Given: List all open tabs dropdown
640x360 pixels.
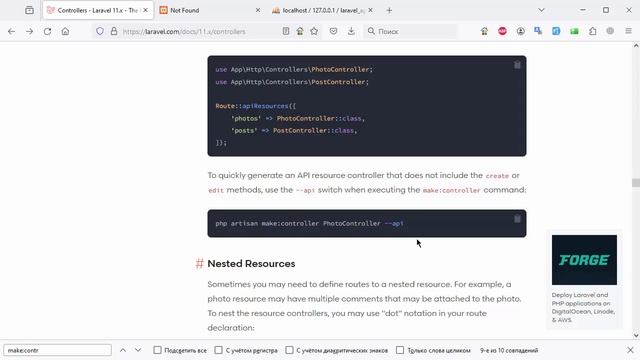Looking at the screenshot, I should (x=541, y=10).
